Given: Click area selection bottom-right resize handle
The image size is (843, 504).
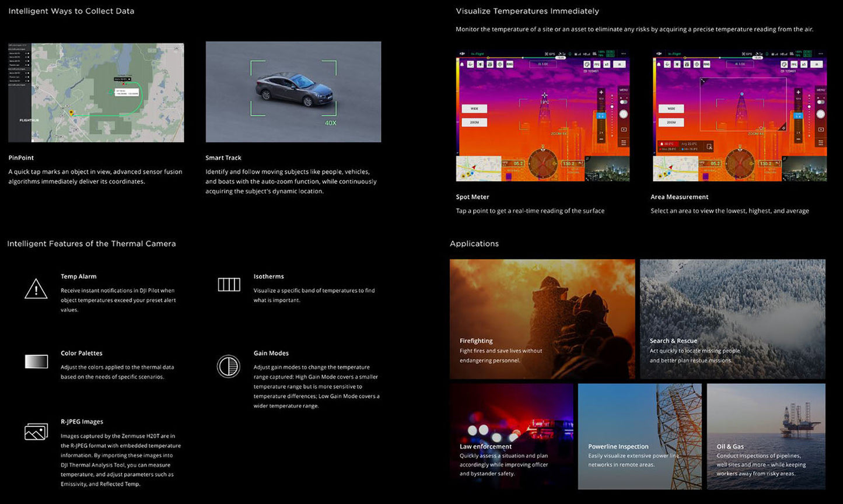Looking at the screenshot, I should coord(783,127).
